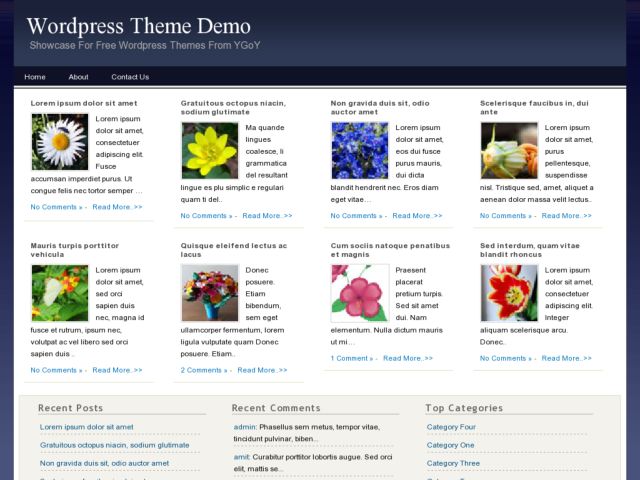
Task: Open No Comments link under Lorem ipsum post
Action: pyautogui.click(x=56, y=207)
